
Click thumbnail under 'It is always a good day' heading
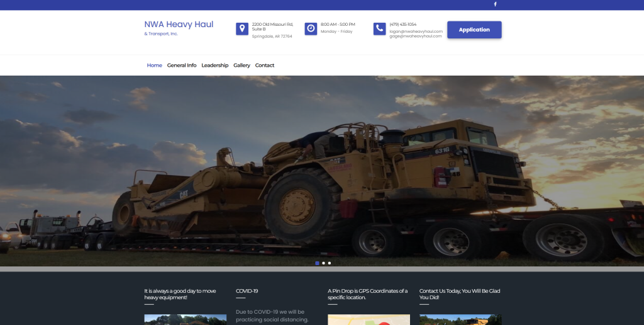pos(186,320)
